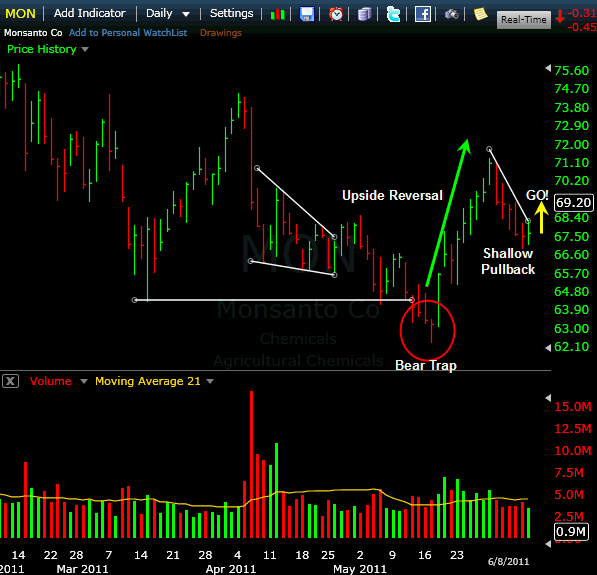Click the Drawings link

(221, 33)
